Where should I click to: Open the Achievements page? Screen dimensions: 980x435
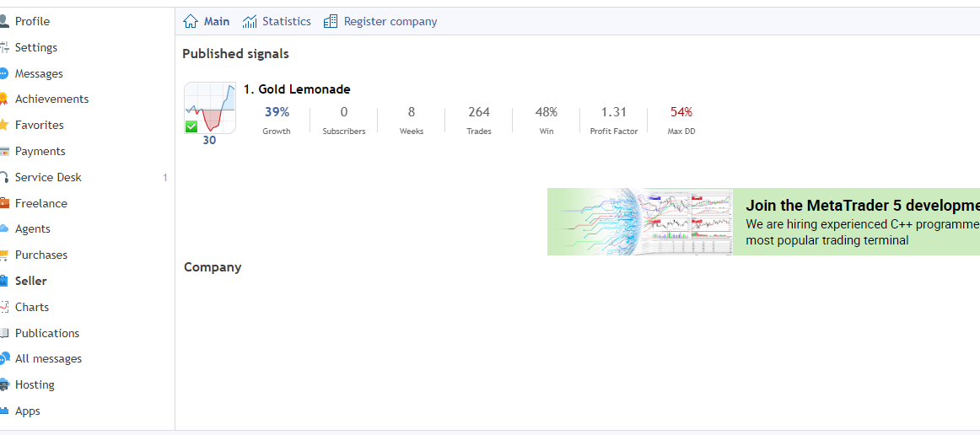[x=52, y=99]
